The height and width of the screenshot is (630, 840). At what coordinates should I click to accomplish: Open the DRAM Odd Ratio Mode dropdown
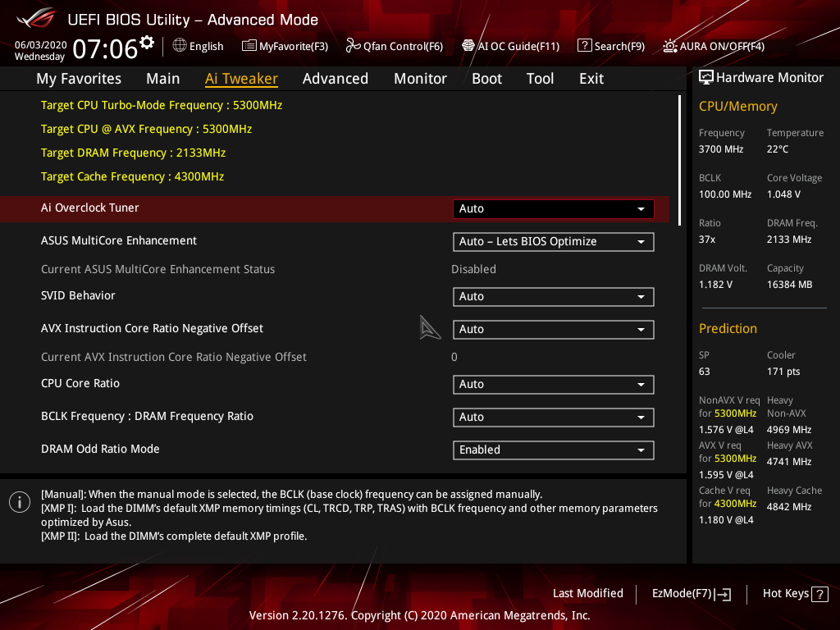[x=553, y=450]
